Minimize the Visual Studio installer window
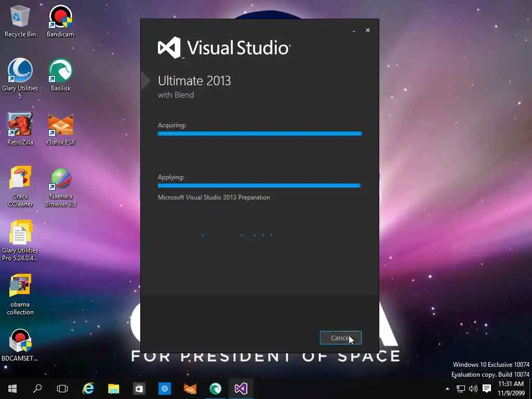 tap(354, 31)
